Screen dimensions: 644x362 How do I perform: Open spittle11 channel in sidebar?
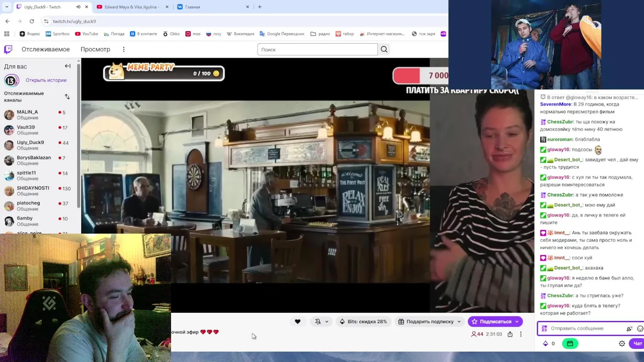click(40, 175)
